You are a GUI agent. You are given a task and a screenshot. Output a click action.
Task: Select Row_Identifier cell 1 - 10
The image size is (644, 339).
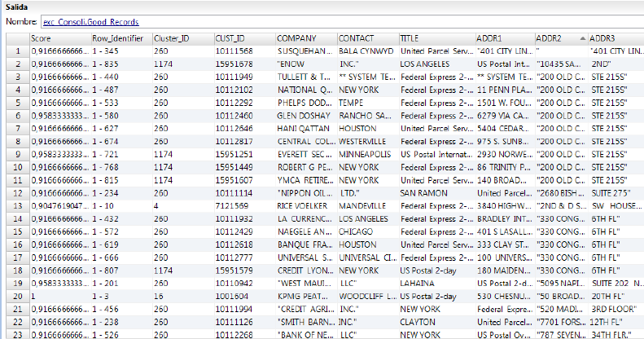pyautogui.click(x=121, y=206)
